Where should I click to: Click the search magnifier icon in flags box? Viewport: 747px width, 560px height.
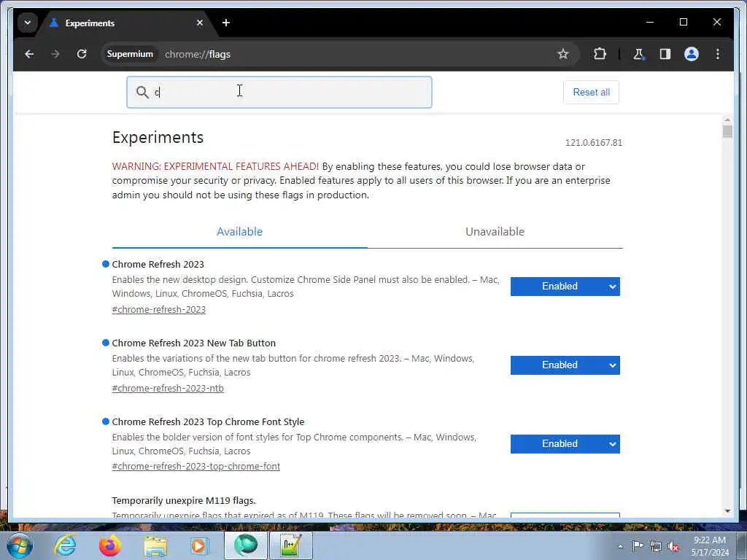(142, 92)
